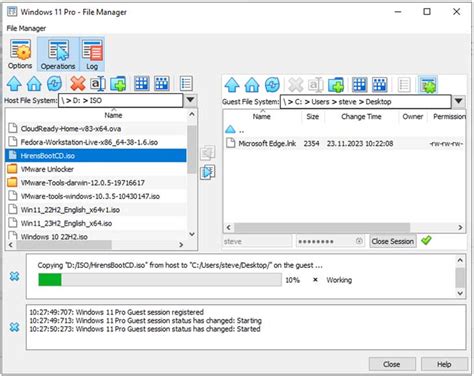Sort guest files by Name column
The width and height of the screenshot is (474, 376).
click(262, 116)
